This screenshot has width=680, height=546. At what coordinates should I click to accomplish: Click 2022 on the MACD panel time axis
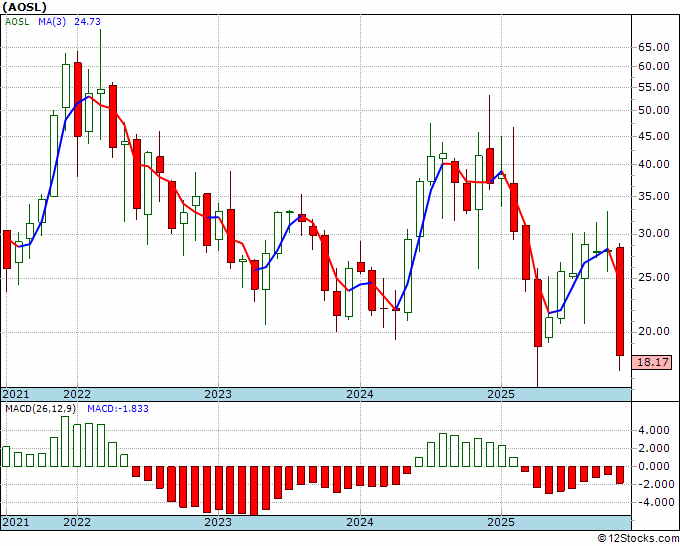click(x=77, y=522)
